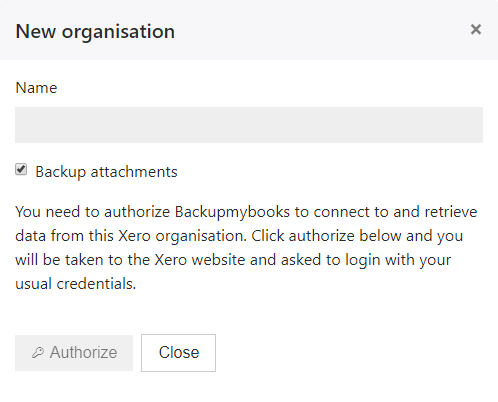Click the authorization instructions paragraph

pyautogui.click(x=246, y=248)
